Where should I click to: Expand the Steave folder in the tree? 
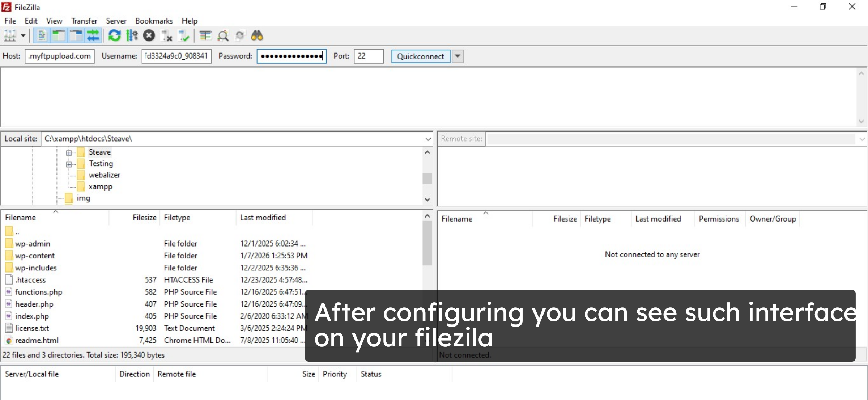(69, 152)
